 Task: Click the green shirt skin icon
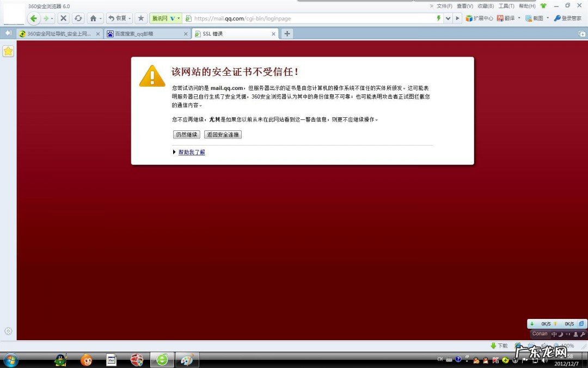pos(543,6)
